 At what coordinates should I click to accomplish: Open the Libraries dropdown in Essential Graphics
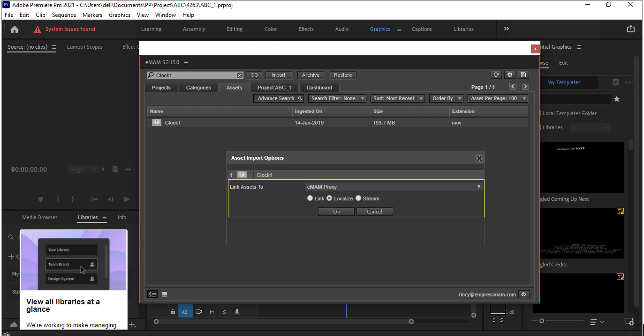click(x=590, y=128)
